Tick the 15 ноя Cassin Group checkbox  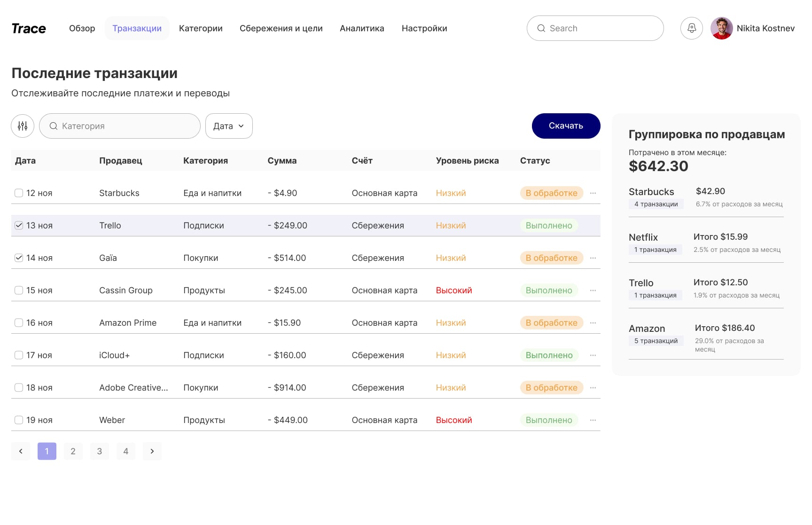pos(19,290)
